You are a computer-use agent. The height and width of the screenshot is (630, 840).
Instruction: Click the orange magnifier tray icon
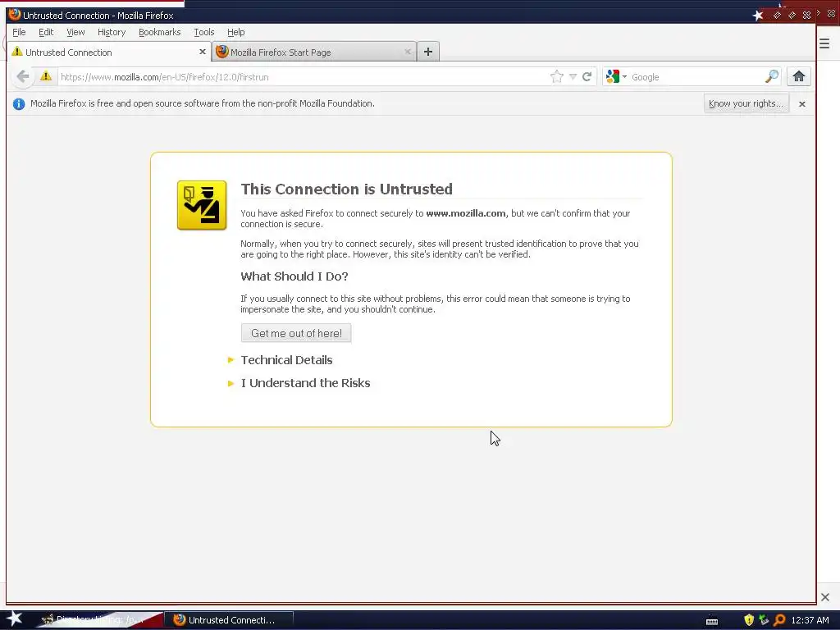tap(779, 620)
